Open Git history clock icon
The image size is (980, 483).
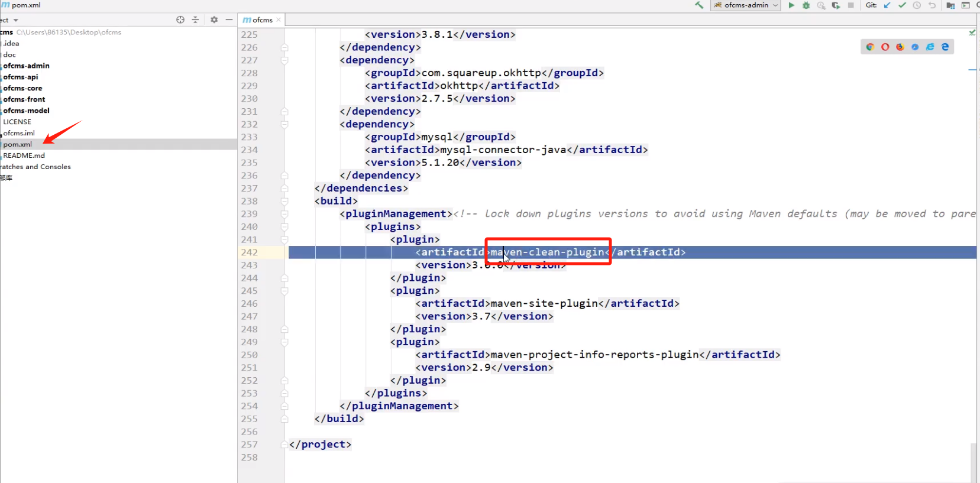(917, 5)
